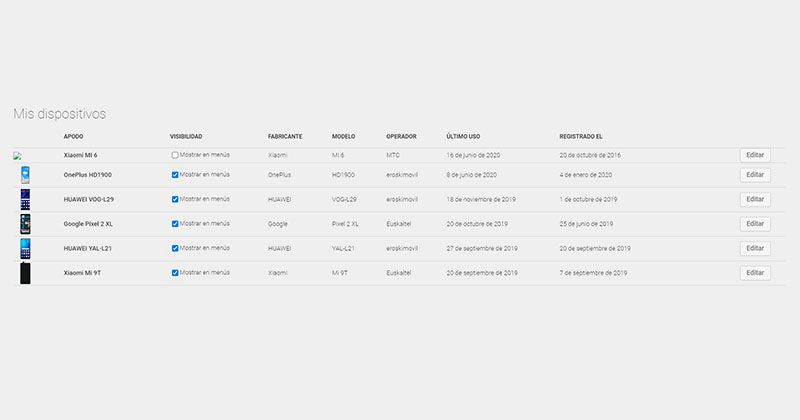
Task: Click the HUAWEI YAL-L21 device image
Action: pos(25,249)
